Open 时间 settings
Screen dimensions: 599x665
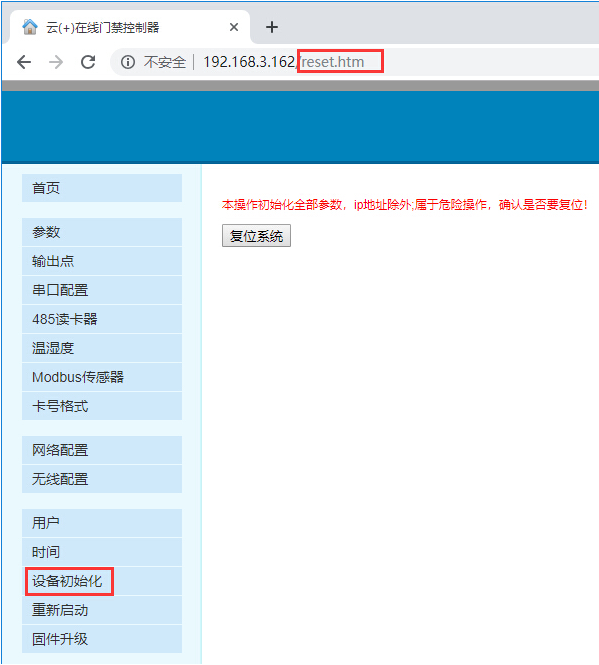tap(102, 552)
